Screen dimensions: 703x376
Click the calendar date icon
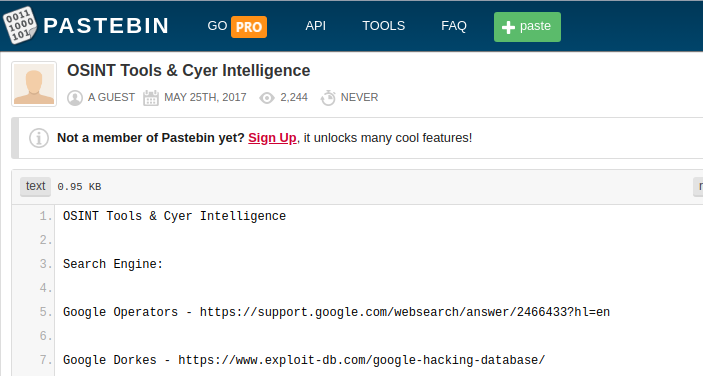151,98
